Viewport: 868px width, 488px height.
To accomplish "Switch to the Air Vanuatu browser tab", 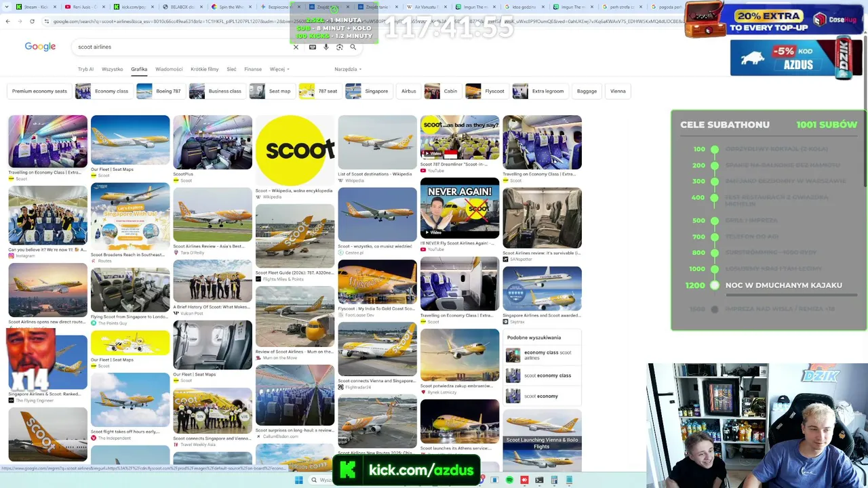I will click(427, 7).
